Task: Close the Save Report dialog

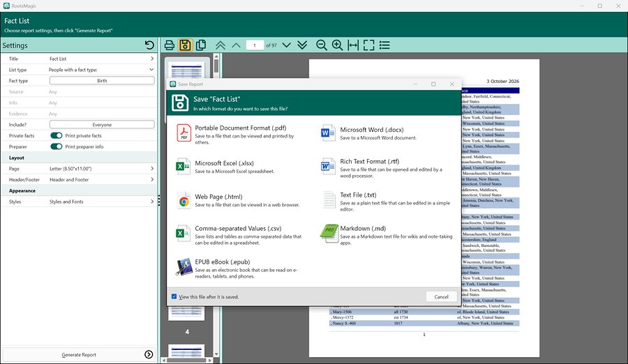Action: coord(451,84)
